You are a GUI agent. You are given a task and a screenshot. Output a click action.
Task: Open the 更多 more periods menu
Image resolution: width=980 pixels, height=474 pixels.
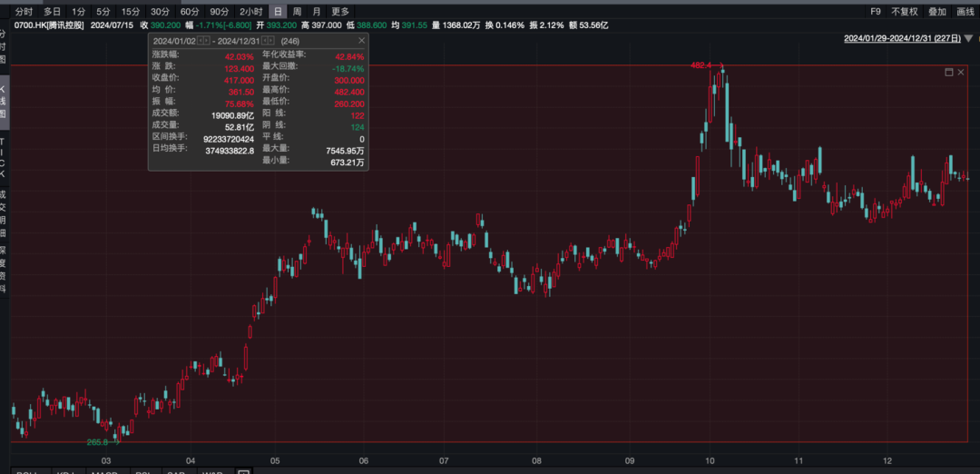click(340, 12)
